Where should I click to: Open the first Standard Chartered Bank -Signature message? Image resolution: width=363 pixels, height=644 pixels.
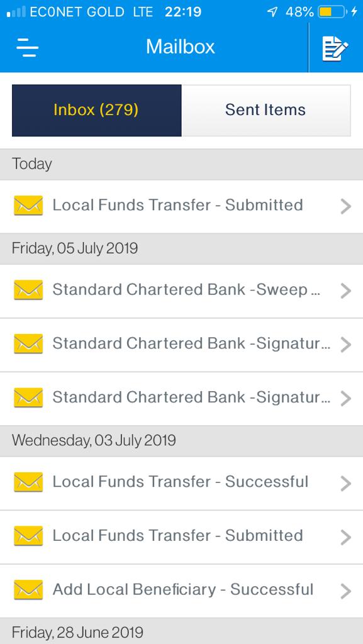(x=181, y=344)
